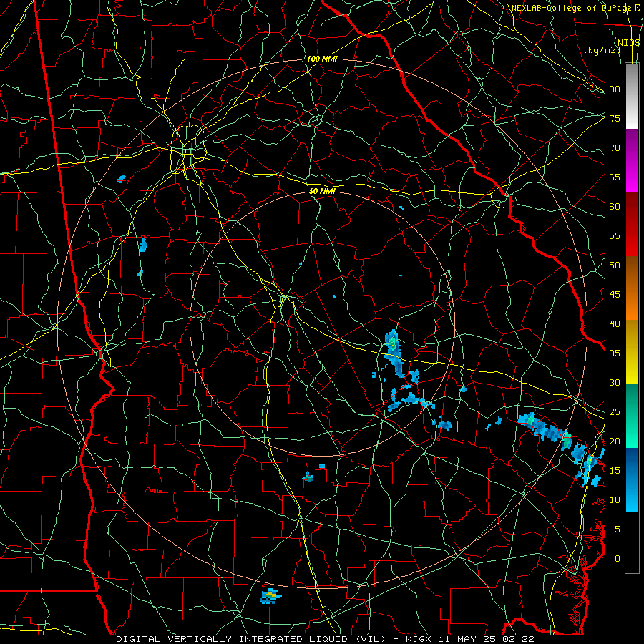
Task: Click the 0 value on the VIL scale
Action: 618,559
